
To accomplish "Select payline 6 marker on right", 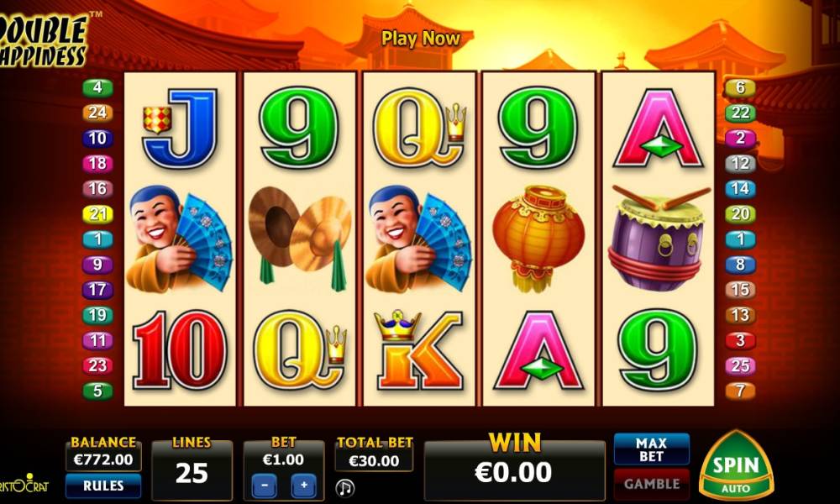I will tap(740, 87).
